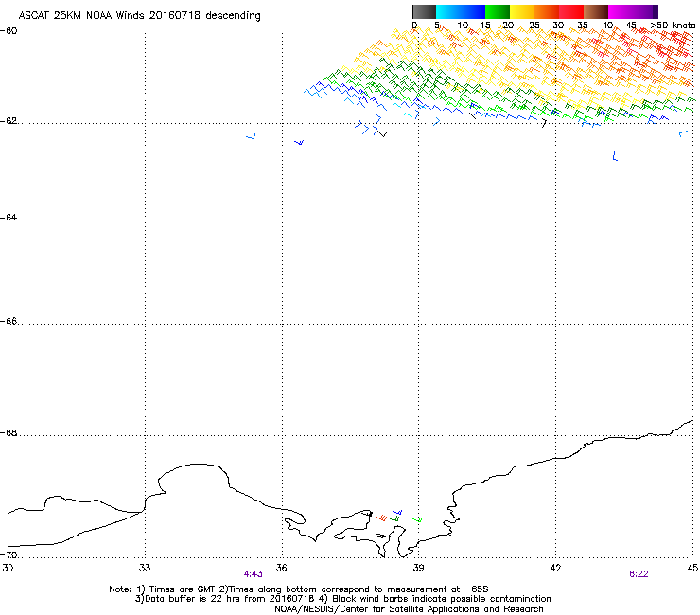Click the red 30-35 knots legend segment

tap(571, 11)
